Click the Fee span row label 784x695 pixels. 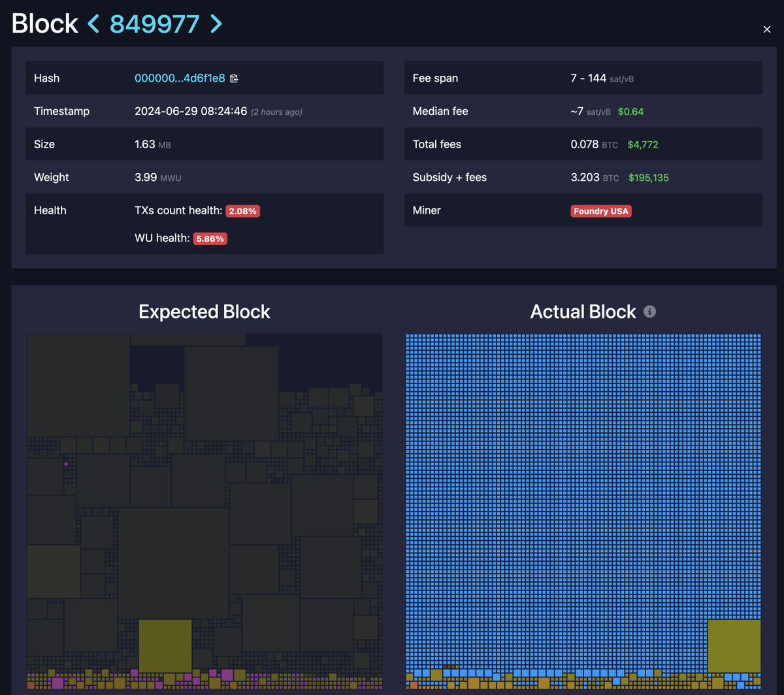[x=435, y=78]
